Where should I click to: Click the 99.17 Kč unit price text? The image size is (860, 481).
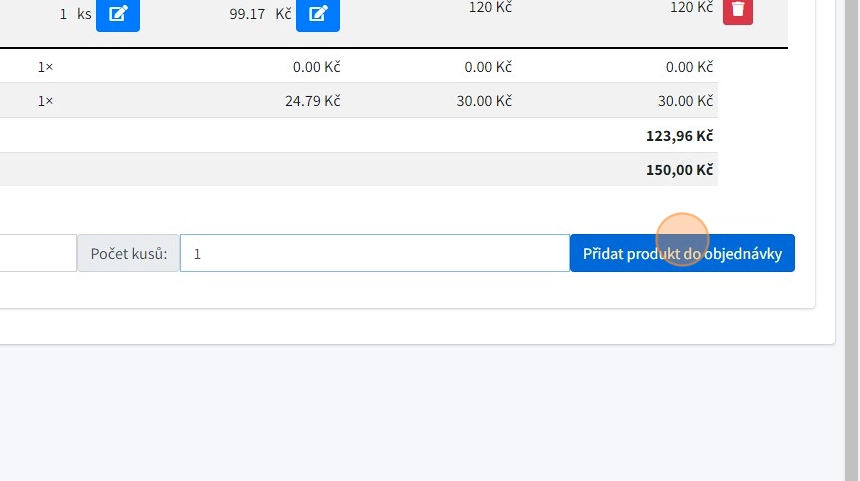click(x=260, y=14)
